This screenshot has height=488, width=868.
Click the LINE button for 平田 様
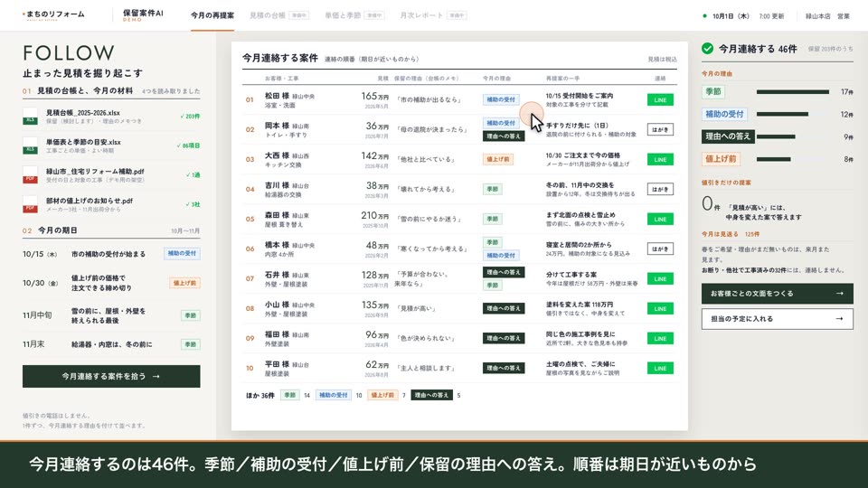pyautogui.click(x=660, y=369)
